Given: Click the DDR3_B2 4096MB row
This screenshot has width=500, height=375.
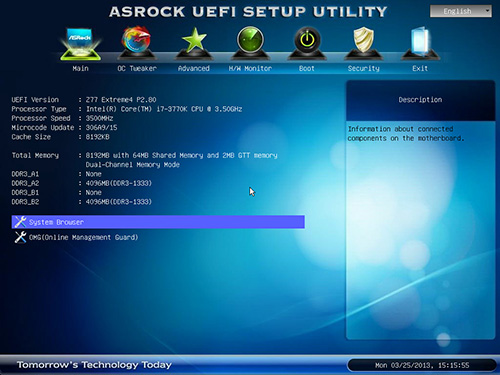Looking at the screenshot, I should coord(82,202).
